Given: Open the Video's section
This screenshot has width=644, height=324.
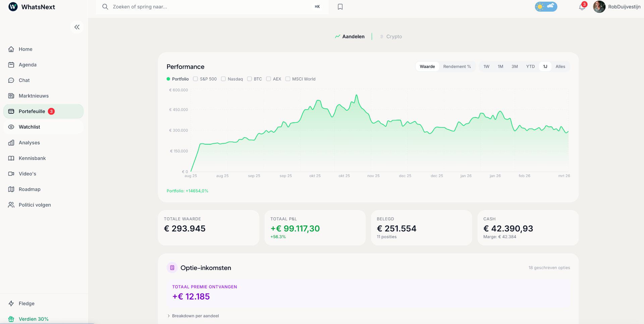Looking at the screenshot, I should click(28, 173).
